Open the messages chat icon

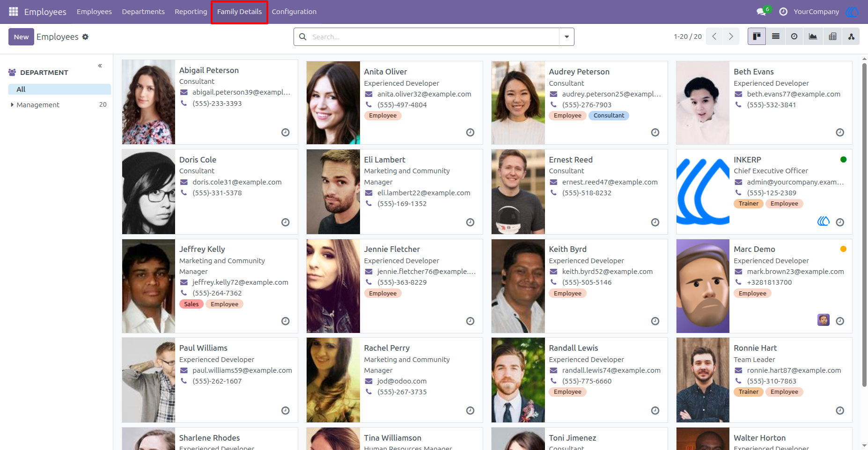click(761, 12)
